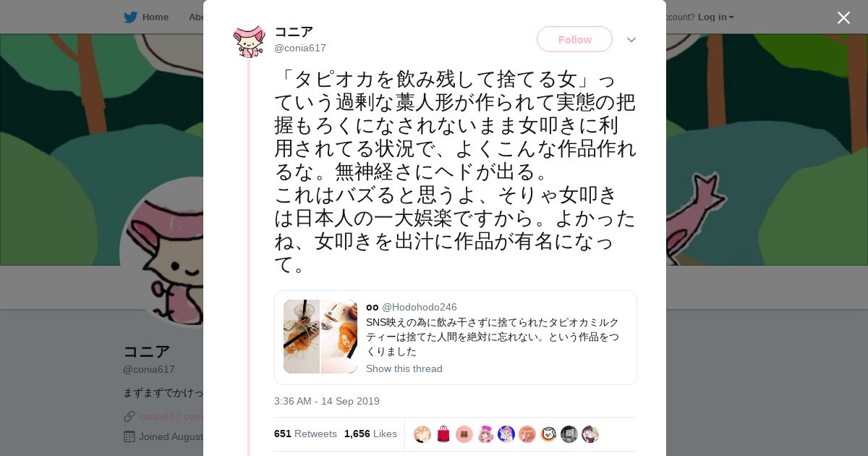
Task: Click the third liker avatar
Action: coord(464,434)
